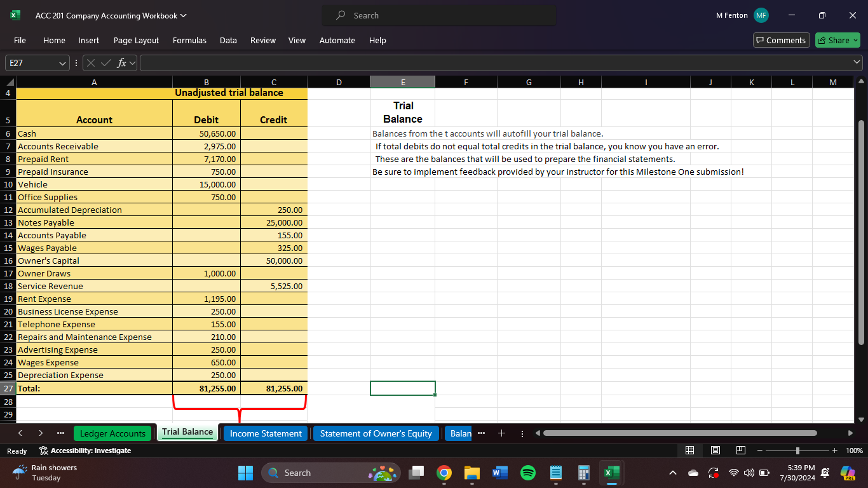Expand the Share button dropdown arrow
This screenshot has height=488, width=868.
(x=854, y=39)
